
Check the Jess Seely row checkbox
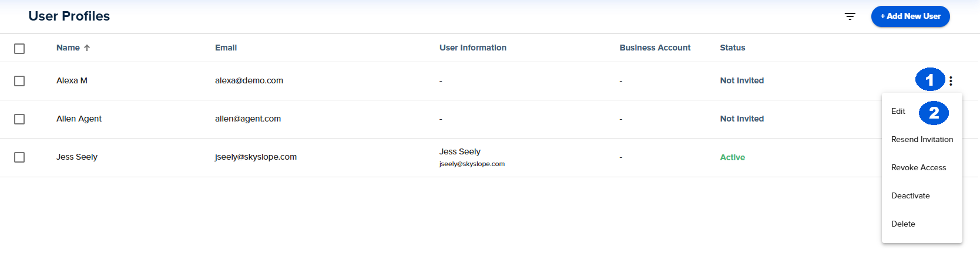pyautogui.click(x=19, y=157)
